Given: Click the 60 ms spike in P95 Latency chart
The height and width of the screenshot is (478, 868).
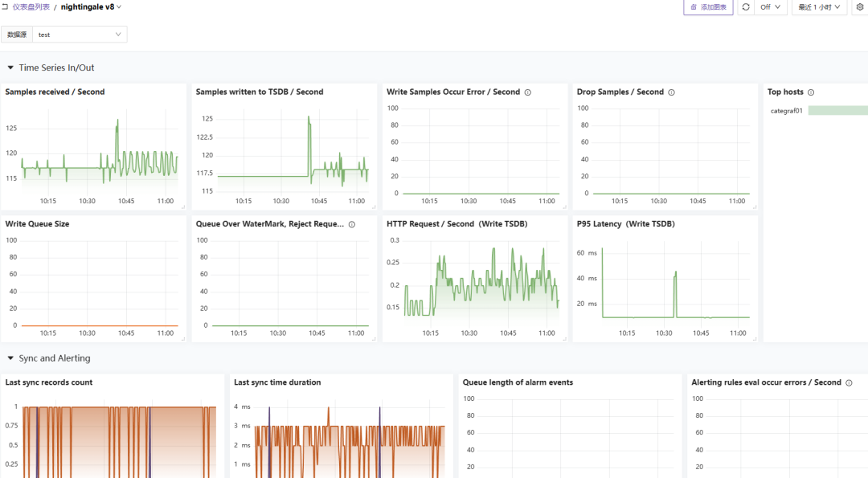Looking at the screenshot, I should click(x=602, y=250).
